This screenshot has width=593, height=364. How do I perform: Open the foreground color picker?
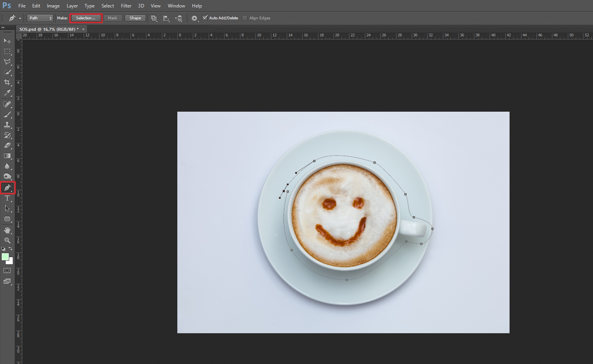coord(5,257)
